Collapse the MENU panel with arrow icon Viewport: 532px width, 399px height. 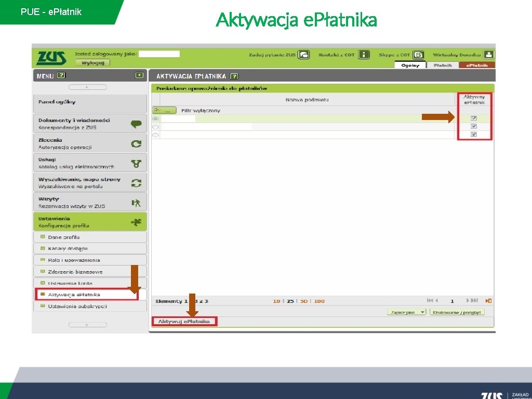click(139, 75)
